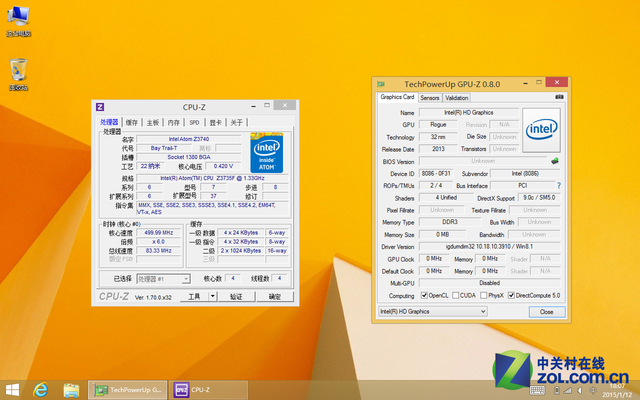The height and width of the screenshot is (400, 640).
Task: Click the Bus Interface question mark
Action: coord(559,186)
